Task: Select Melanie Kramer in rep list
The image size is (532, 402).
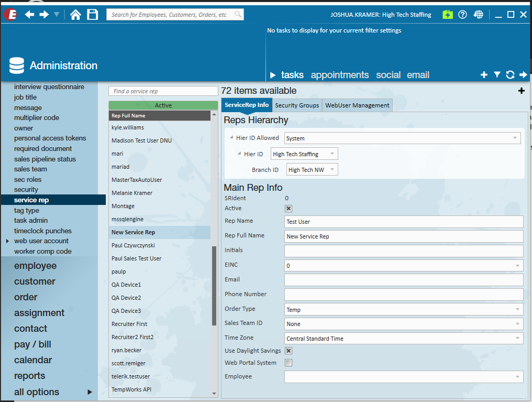Action: [160, 193]
